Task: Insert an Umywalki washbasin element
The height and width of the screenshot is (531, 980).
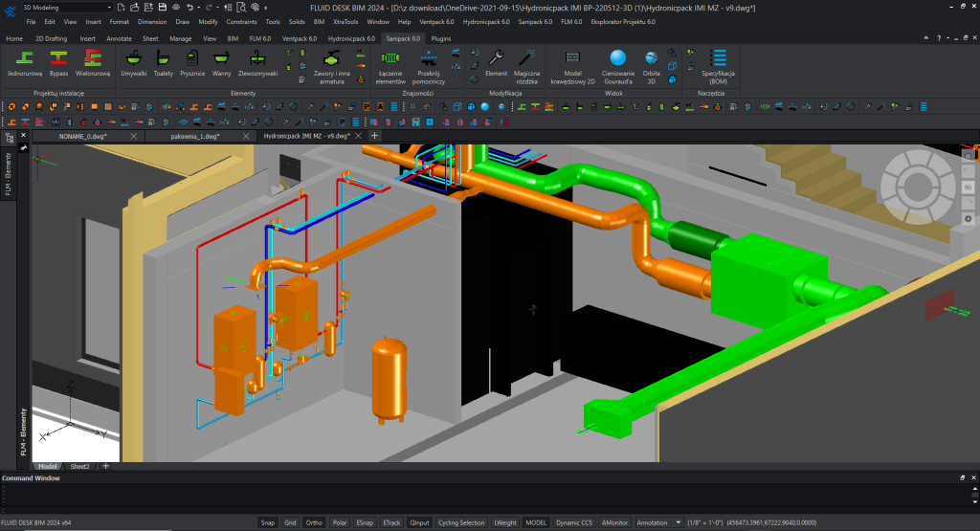Action: click(x=134, y=61)
